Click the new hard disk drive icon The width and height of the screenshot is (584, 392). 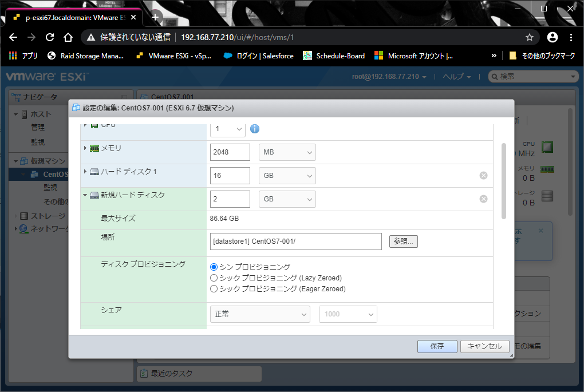(x=94, y=195)
